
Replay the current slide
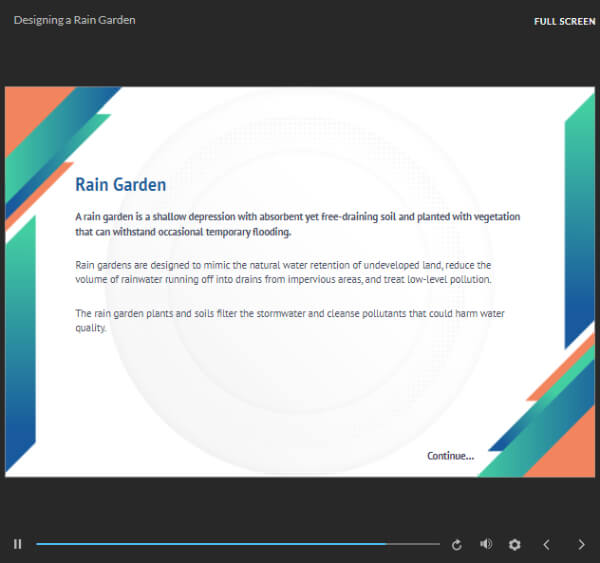coord(457,544)
